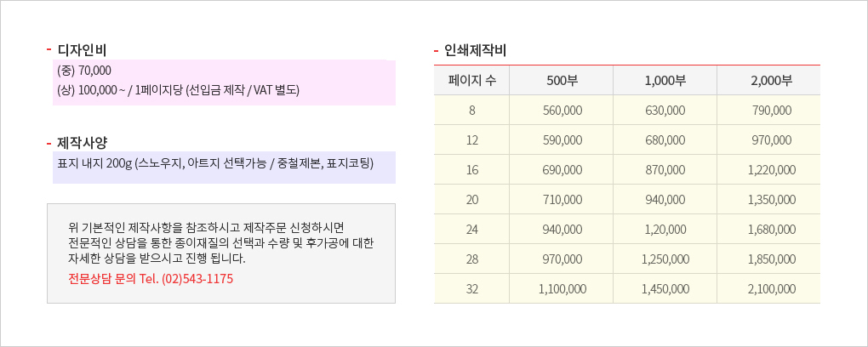
Task: Select the 페이지 수 column header
Action: [471, 80]
